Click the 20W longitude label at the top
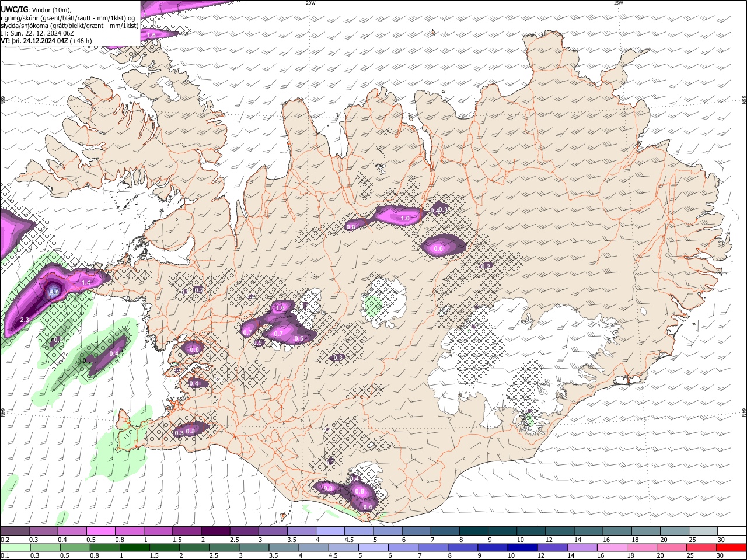 (310, 3)
